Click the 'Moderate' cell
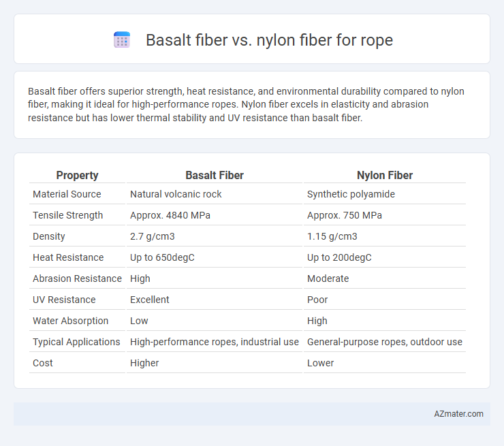This screenshot has height=446, width=504. [x=328, y=278]
